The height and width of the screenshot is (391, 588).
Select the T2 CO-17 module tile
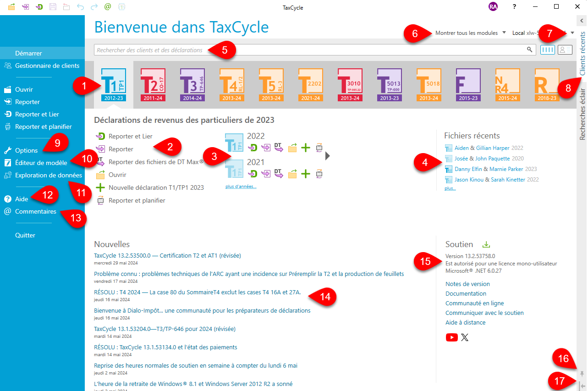[x=152, y=85]
